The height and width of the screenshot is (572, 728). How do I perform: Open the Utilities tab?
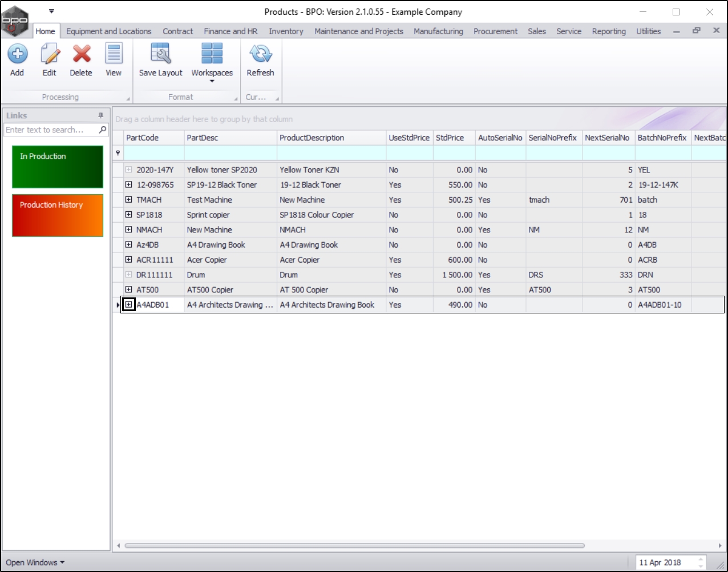point(649,31)
